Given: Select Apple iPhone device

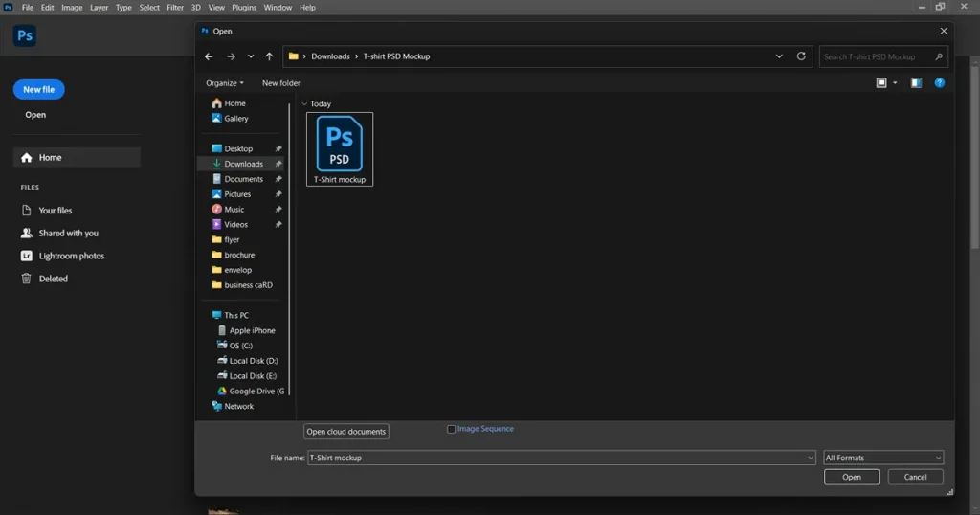Looking at the screenshot, I should coord(246,330).
